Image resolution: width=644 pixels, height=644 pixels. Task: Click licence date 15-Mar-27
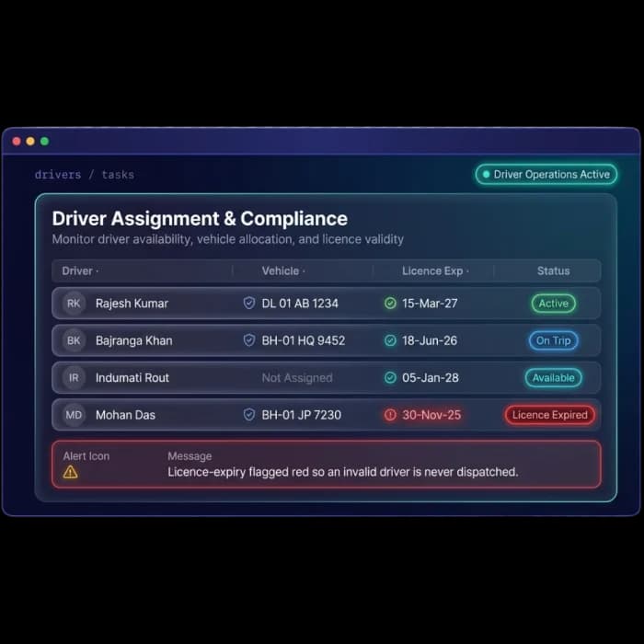pos(430,304)
